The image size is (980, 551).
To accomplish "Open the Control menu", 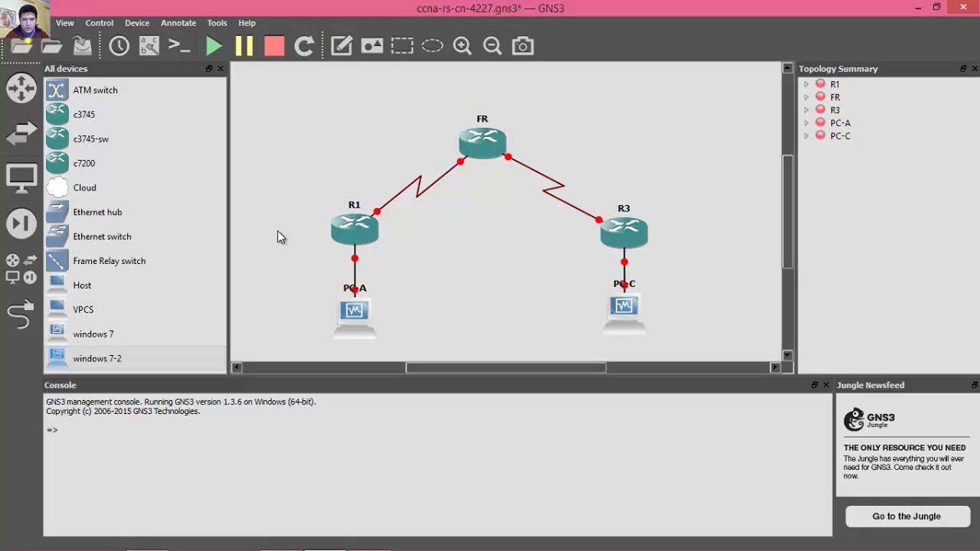I will 100,23.
